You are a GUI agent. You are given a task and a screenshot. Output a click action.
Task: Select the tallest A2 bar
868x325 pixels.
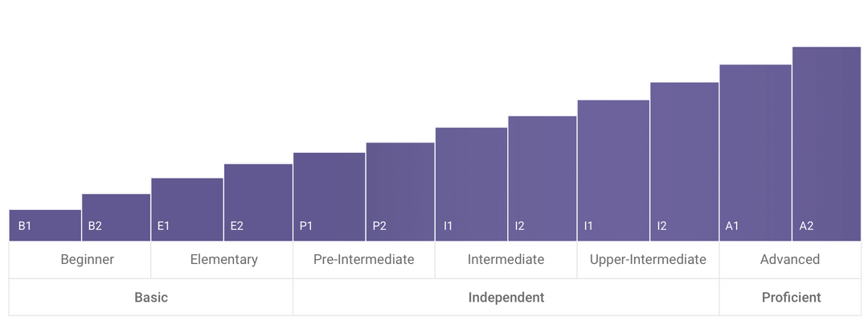tap(826, 144)
